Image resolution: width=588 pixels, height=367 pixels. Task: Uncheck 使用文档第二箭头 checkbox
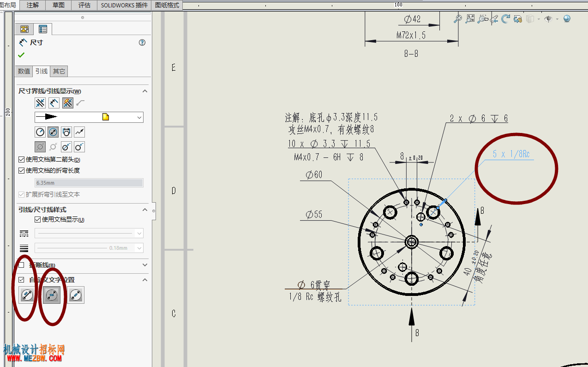21,160
